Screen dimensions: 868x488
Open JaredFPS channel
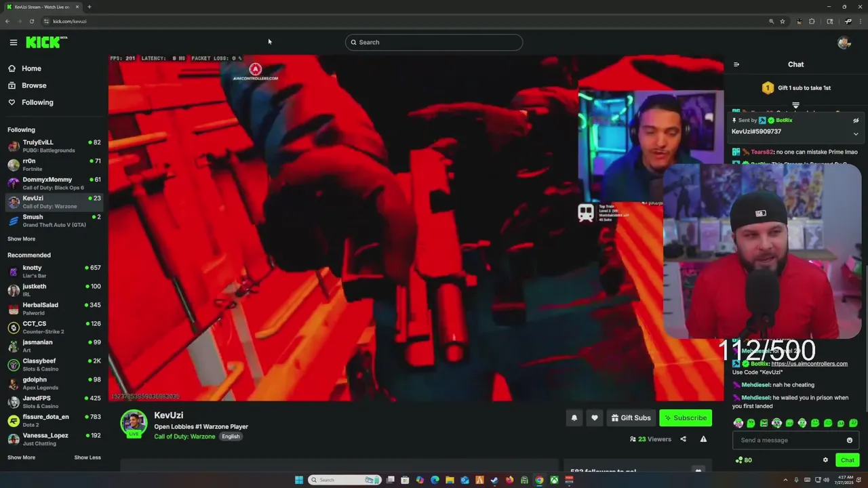tap(54, 402)
